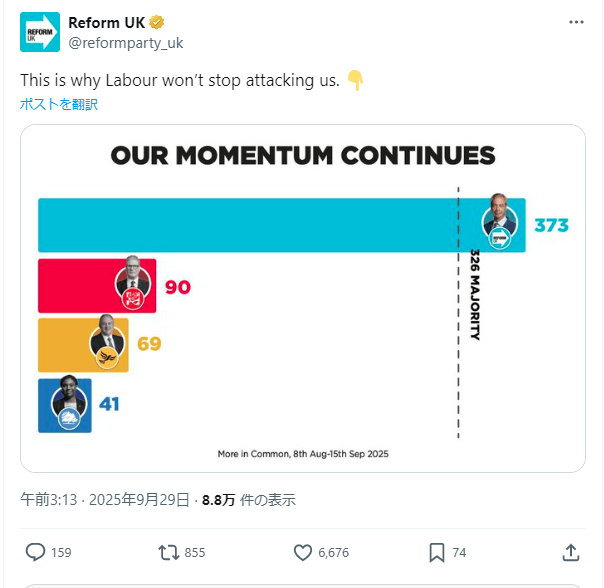Click the repost arrows icon
This screenshot has width=604, height=588.
pyautogui.click(x=169, y=552)
